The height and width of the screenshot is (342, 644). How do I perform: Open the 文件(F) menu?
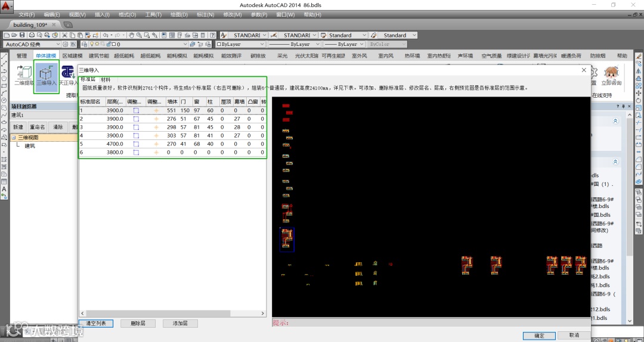pos(27,15)
